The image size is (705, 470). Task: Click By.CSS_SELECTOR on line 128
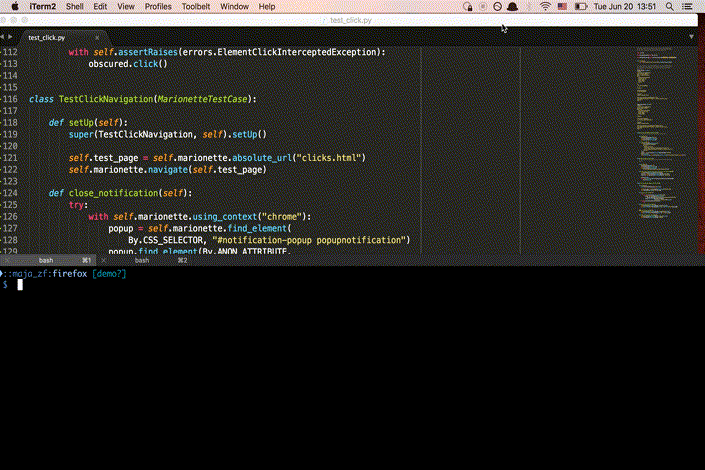point(165,240)
